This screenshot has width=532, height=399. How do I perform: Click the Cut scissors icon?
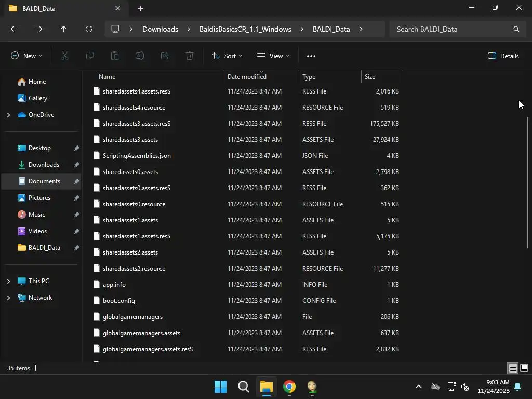pos(64,56)
